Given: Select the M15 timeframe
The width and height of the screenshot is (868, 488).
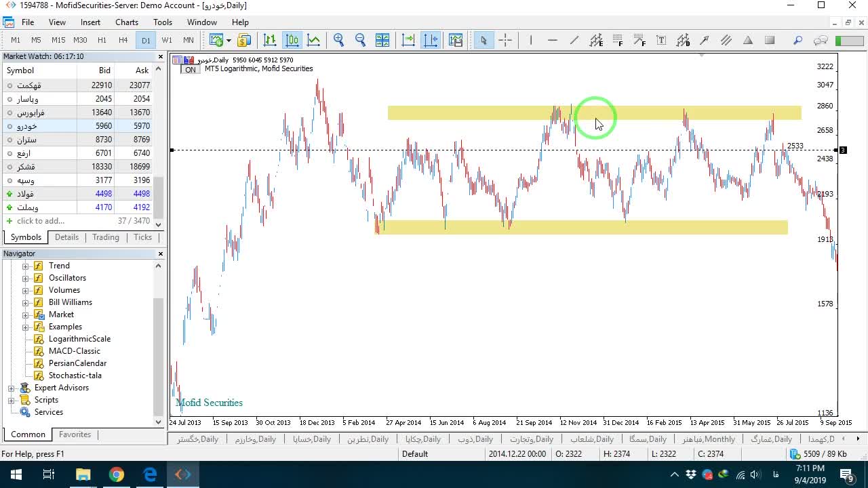Looking at the screenshot, I should (58, 41).
